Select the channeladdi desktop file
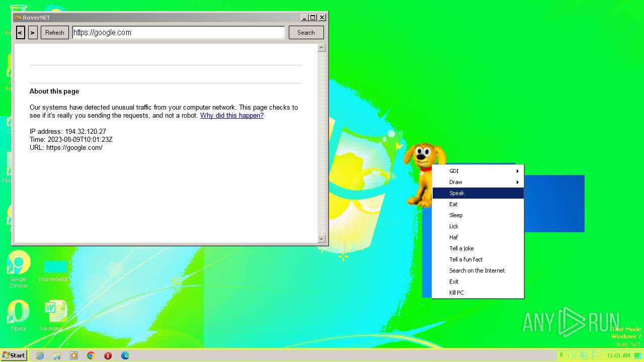The height and width of the screenshot is (362, 644). (55, 271)
